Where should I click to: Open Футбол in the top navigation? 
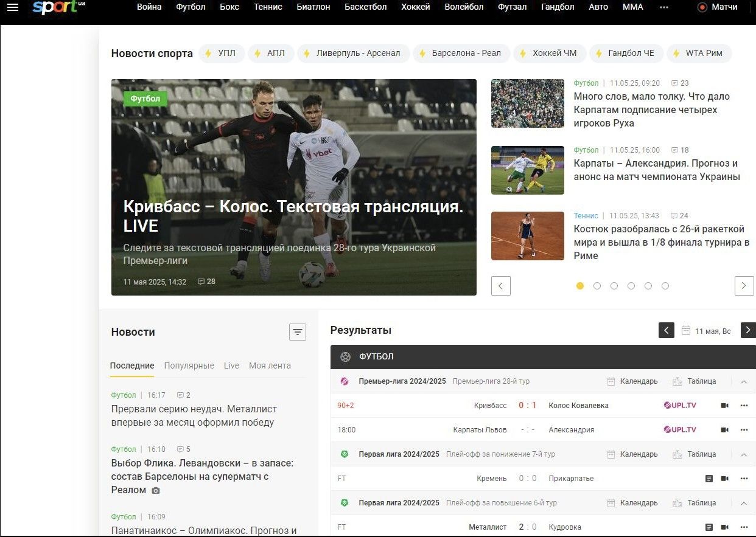coord(191,7)
